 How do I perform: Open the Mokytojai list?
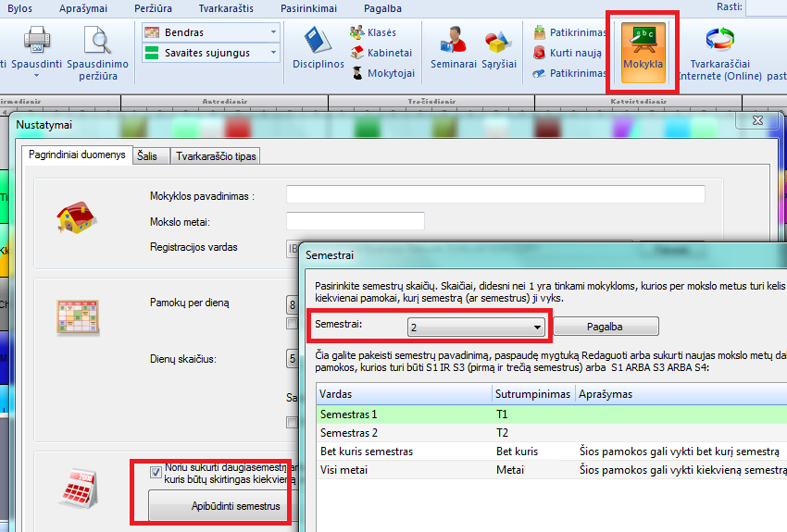coord(381,73)
